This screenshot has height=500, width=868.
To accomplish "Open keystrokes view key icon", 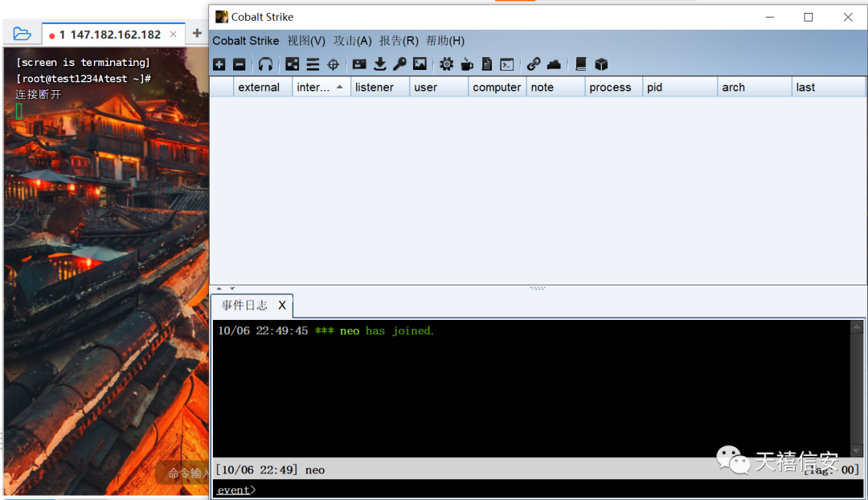I will (399, 64).
